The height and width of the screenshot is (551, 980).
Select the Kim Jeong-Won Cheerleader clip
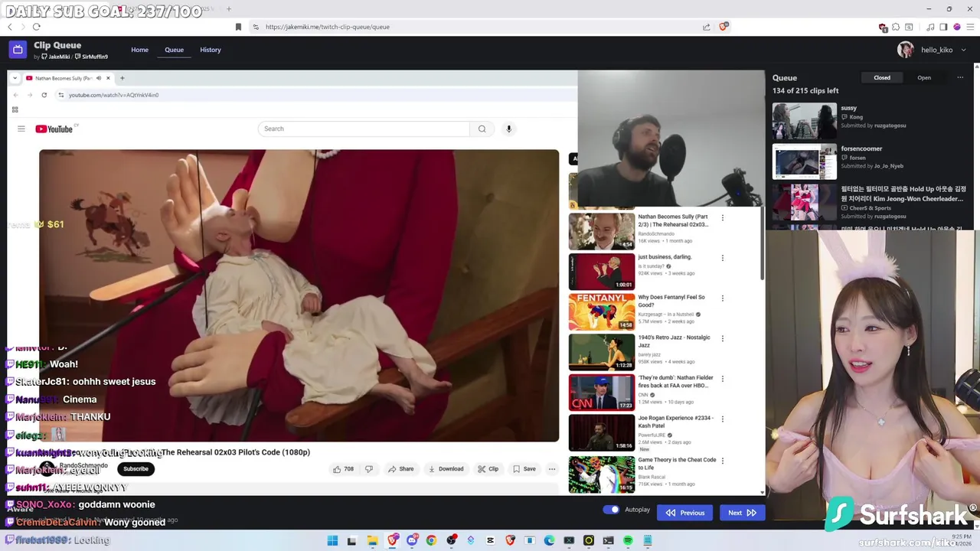pos(871,202)
